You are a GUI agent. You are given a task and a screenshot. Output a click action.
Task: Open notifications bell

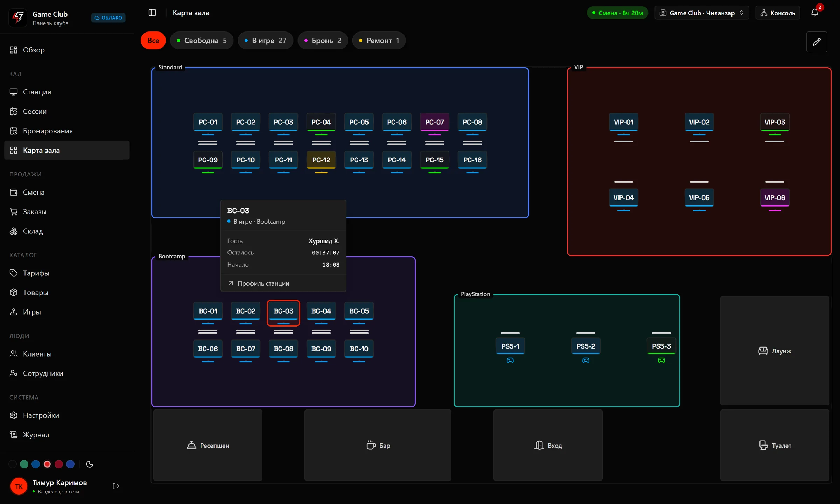click(x=814, y=13)
